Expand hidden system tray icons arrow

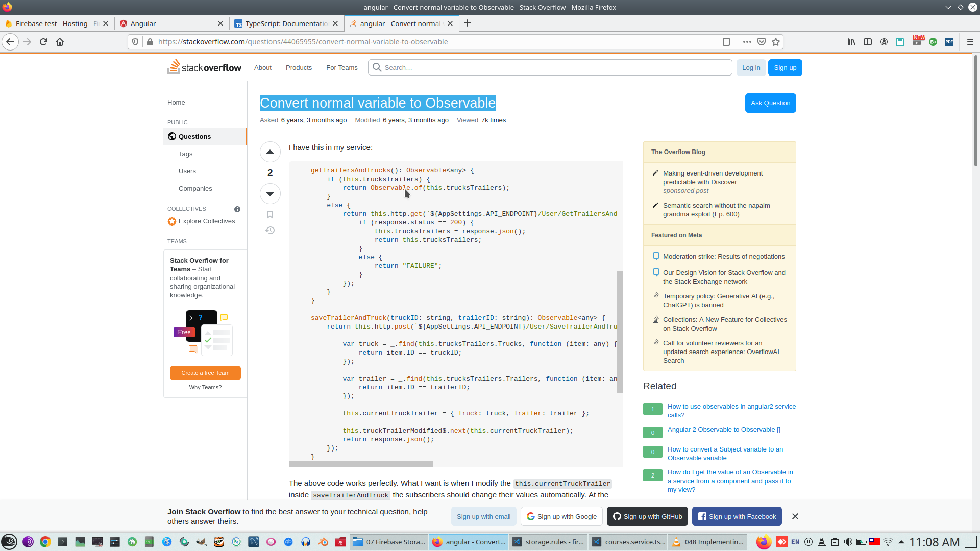tap(901, 542)
